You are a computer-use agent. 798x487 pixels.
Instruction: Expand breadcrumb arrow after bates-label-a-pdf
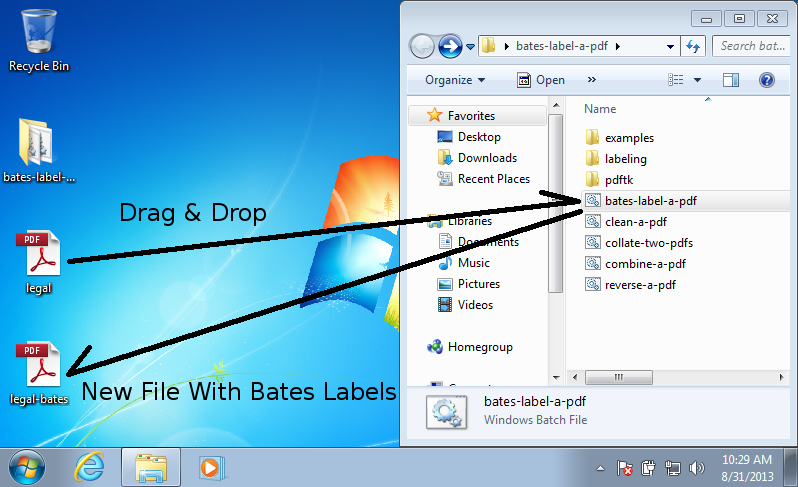pos(617,46)
